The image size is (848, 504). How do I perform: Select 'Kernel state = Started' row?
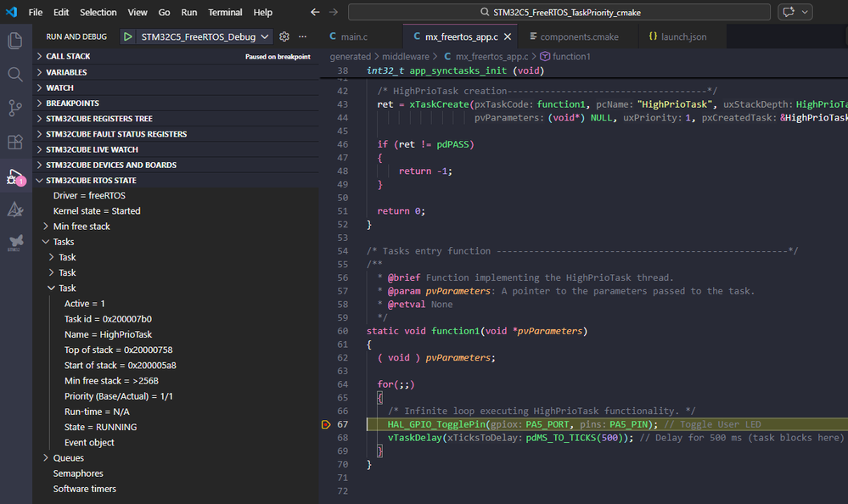[x=176, y=211]
